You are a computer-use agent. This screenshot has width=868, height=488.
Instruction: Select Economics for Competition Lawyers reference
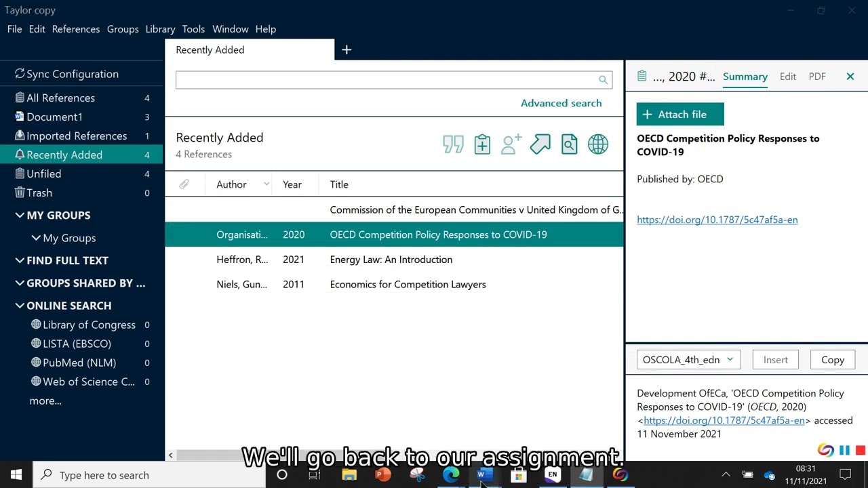(x=394, y=285)
